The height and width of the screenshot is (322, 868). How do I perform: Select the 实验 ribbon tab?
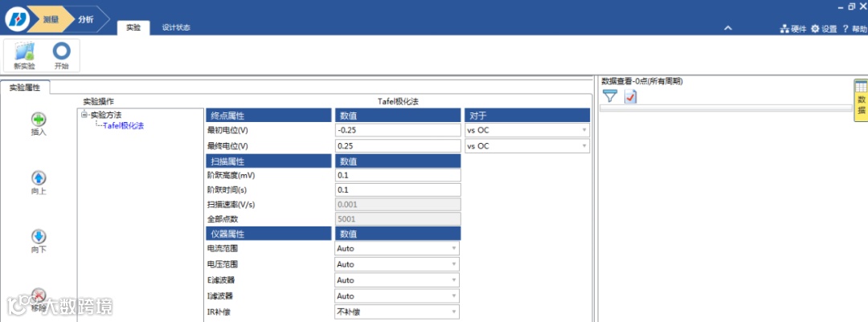pyautogui.click(x=133, y=27)
